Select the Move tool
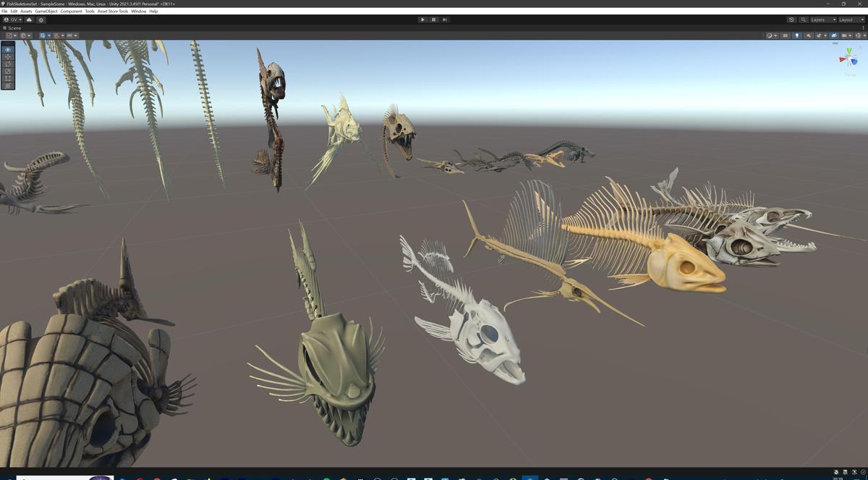 coord(7,56)
